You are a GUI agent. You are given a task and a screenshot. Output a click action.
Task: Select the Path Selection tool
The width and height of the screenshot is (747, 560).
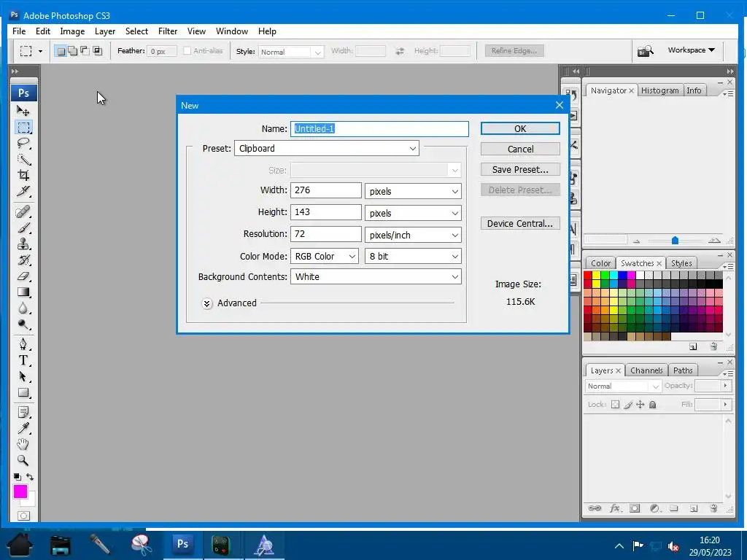(x=23, y=377)
